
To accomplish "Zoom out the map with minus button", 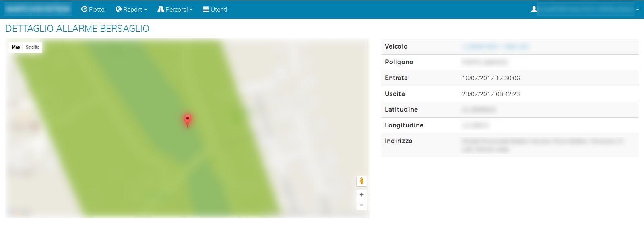I will (361, 205).
